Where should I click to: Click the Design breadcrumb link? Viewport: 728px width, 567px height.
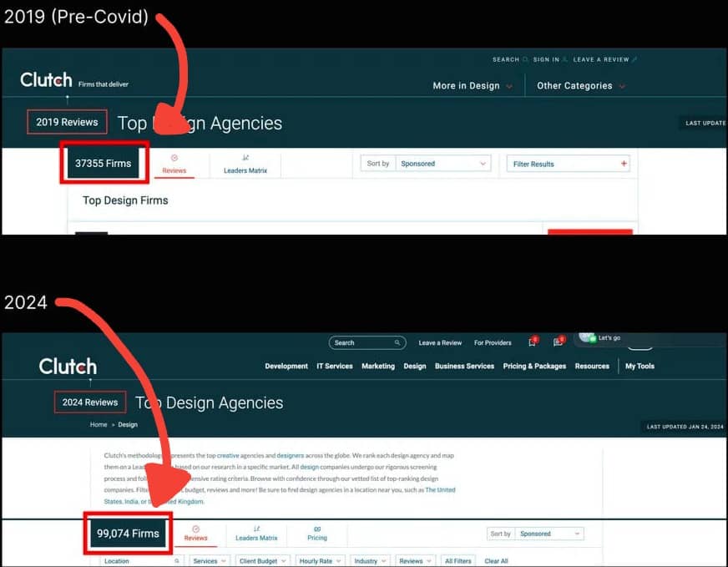(x=128, y=424)
